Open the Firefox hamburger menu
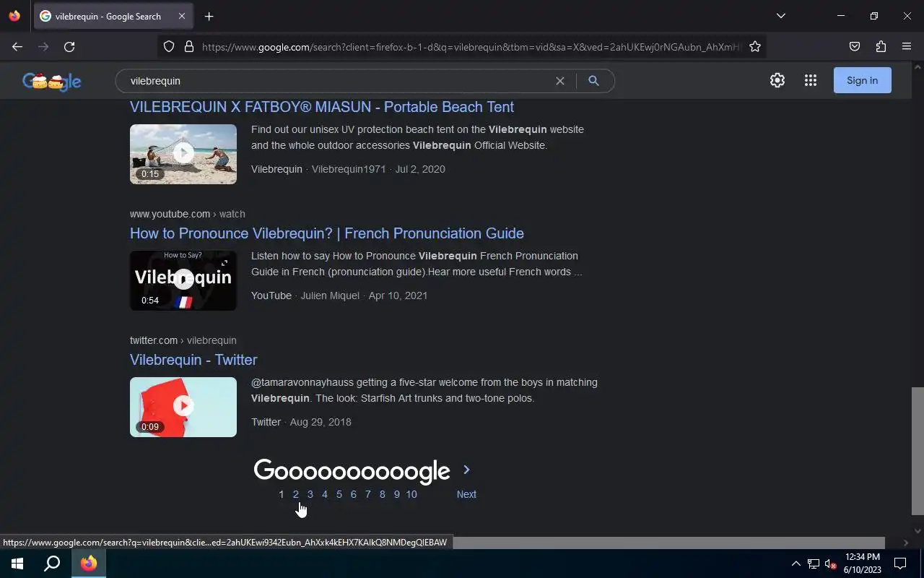The width and height of the screenshot is (924, 578). point(907,47)
